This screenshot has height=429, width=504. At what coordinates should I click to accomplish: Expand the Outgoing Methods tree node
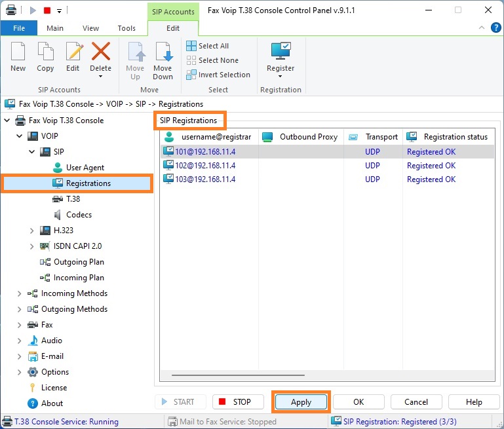click(x=20, y=309)
